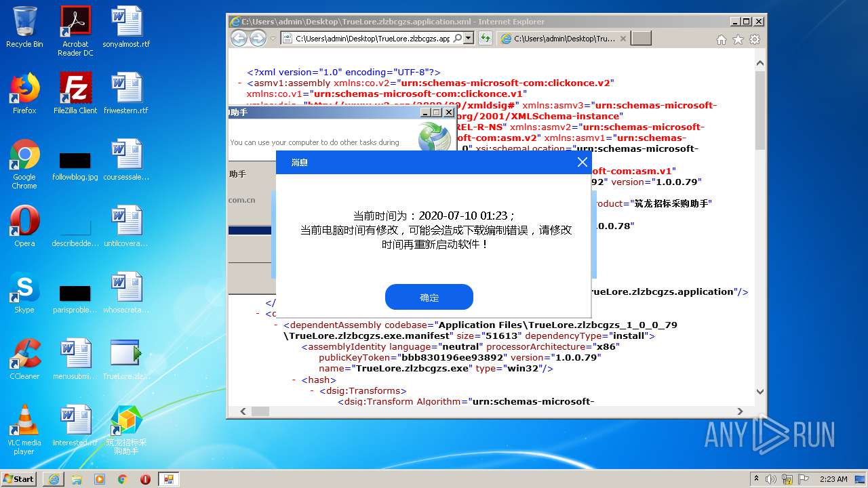Open Internet Explorer Home page
Viewport: 868px width, 488px height.
pyautogui.click(x=722, y=39)
